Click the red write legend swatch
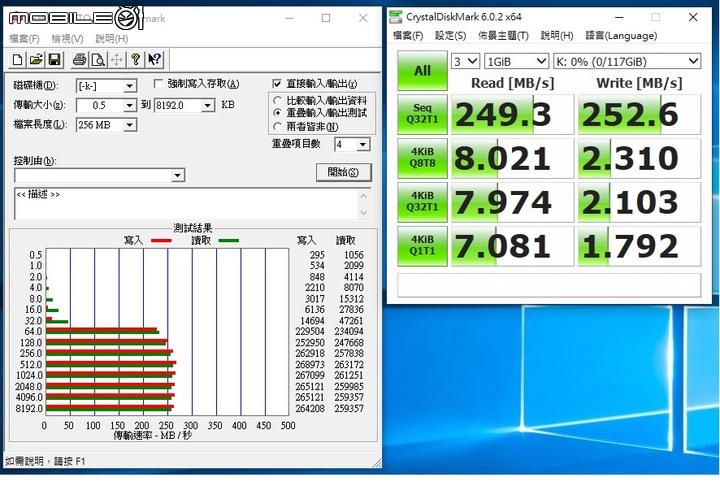Viewport: 720px width, 486px height. tap(161, 241)
